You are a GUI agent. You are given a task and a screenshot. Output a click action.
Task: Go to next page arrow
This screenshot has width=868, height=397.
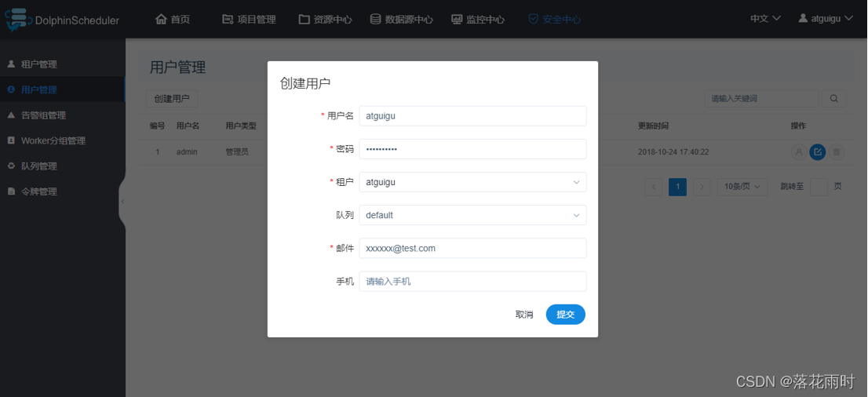coord(702,188)
